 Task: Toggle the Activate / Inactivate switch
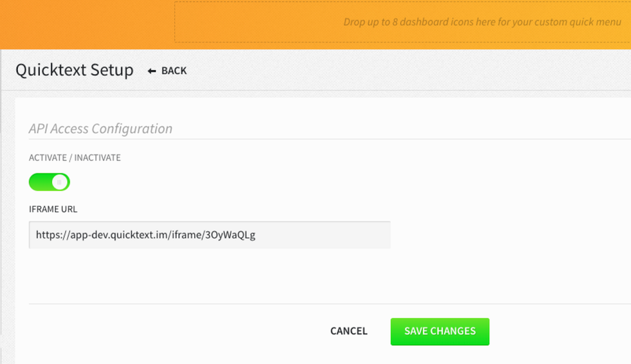[49, 182]
